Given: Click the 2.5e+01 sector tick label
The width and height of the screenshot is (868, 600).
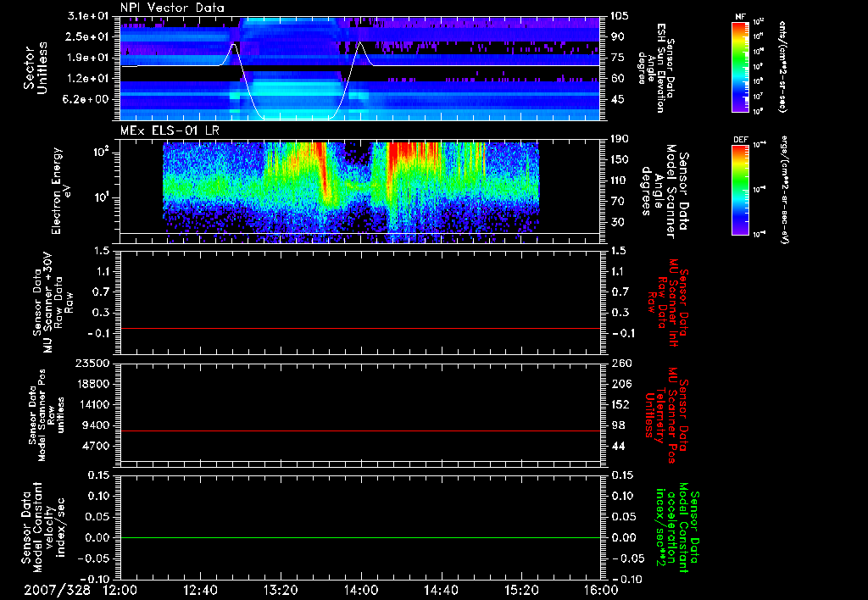Looking at the screenshot, I should (x=88, y=36).
